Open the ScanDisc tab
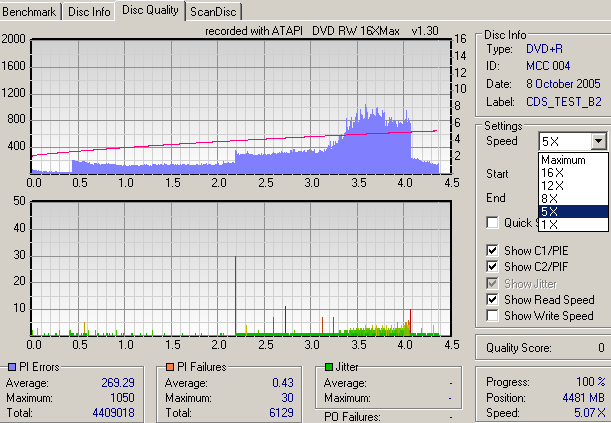The image size is (611, 423). [213, 11]
